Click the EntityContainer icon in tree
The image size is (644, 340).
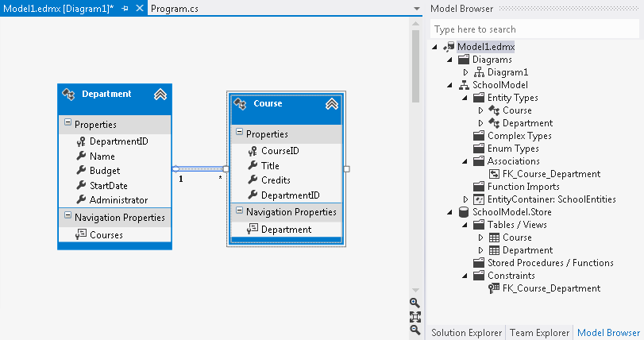[479, 199]
